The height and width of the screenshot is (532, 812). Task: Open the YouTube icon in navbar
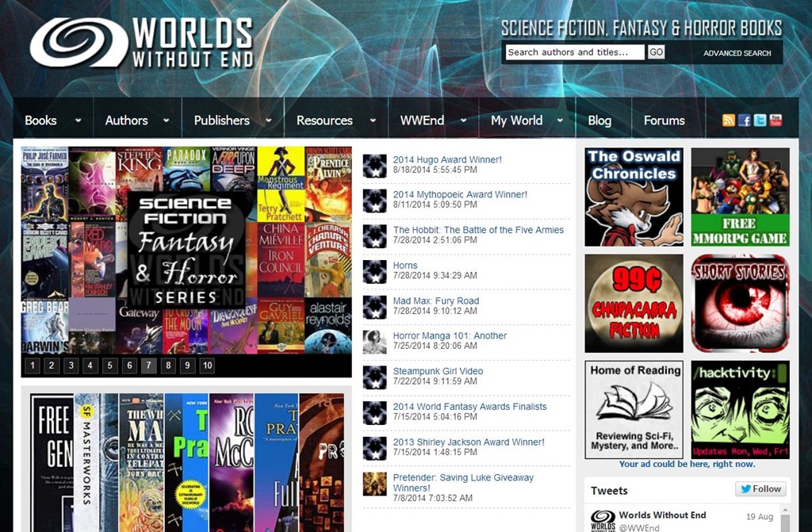pyautogui.click(x=776, y=121)
